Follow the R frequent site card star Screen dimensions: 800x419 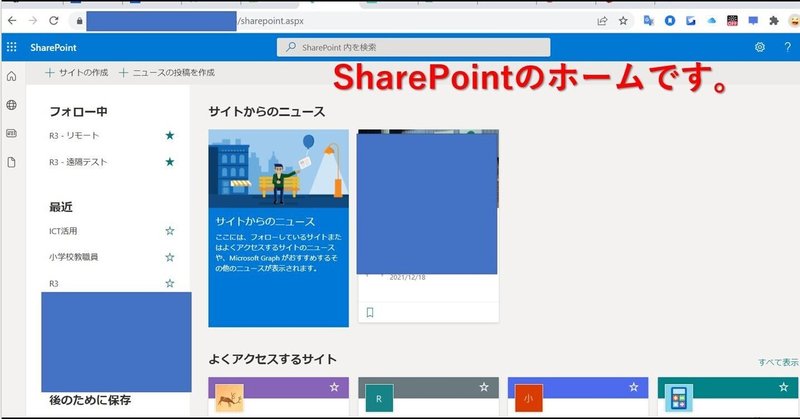[x=484, y=387]
